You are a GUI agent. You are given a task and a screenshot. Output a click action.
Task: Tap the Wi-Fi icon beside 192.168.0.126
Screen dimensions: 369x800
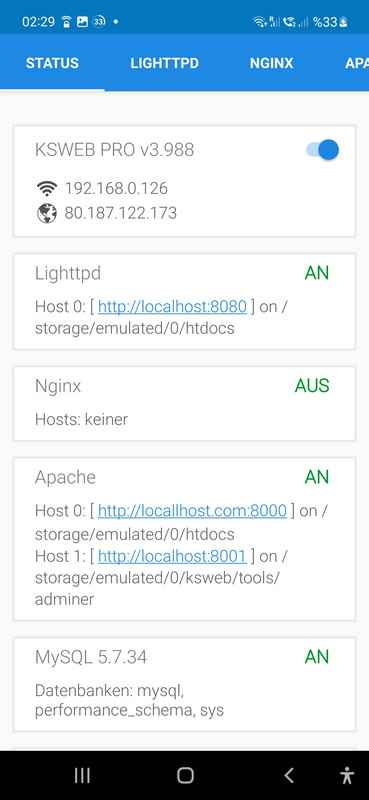pos(47,189)
